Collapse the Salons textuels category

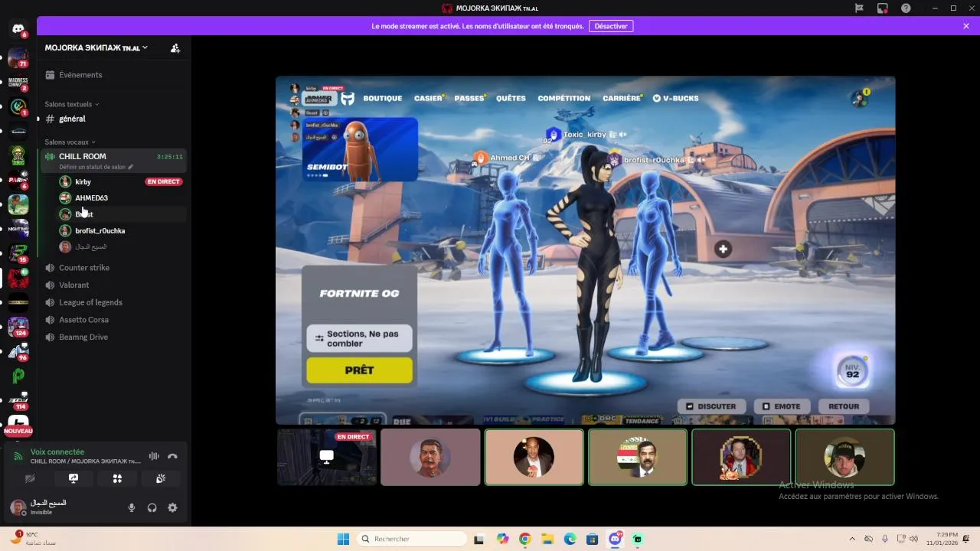pos(72,104)
